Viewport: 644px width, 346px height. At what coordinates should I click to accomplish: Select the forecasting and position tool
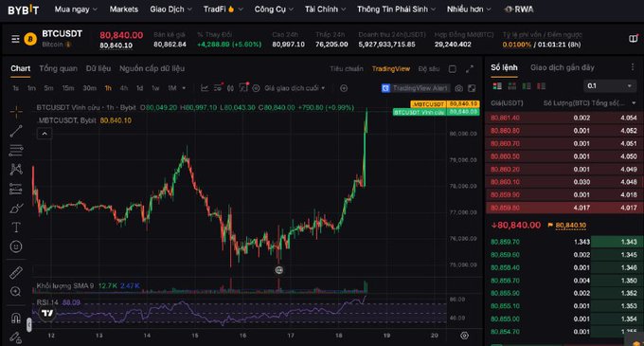(x=16, y=189)
